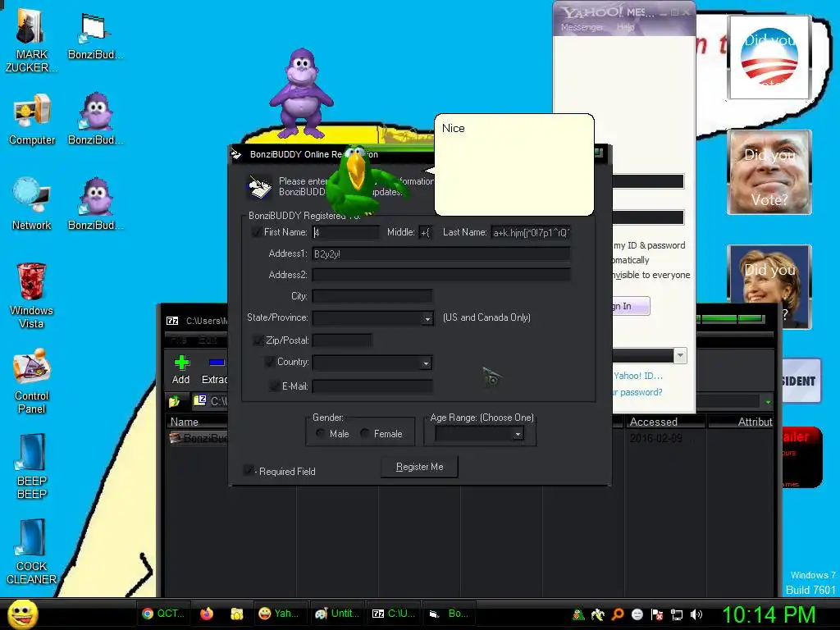Open the Windows Vista recycle bin icon
The width and height of the screenshot is (840, 630).
32,295
